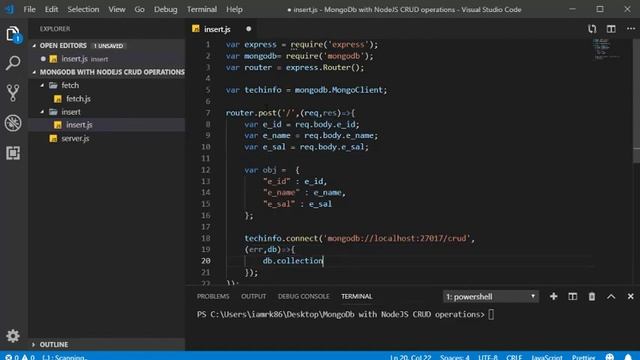Change JavaScript language mode

(547, 357)
